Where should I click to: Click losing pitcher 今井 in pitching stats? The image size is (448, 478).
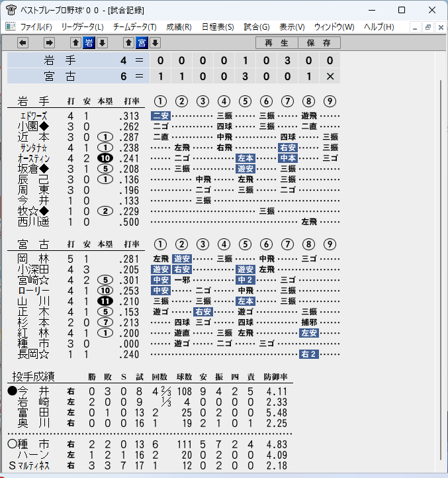pyautogui.click(x=34, y=391)
